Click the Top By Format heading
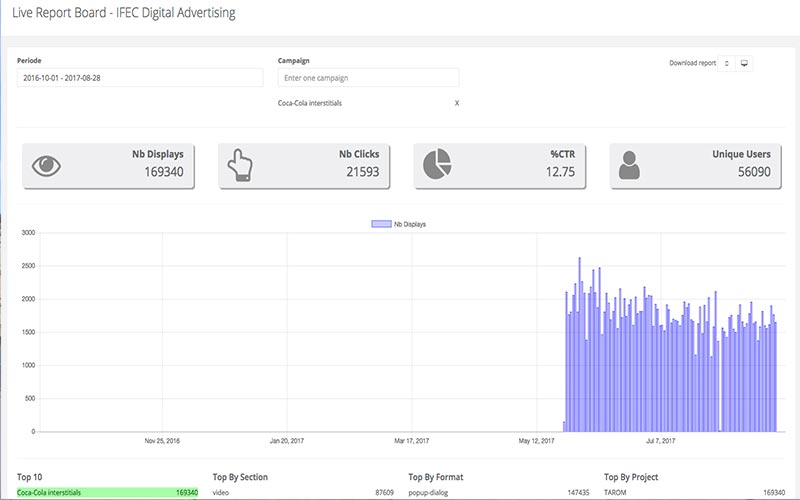800x500 pixels. (x=436, y=477)
